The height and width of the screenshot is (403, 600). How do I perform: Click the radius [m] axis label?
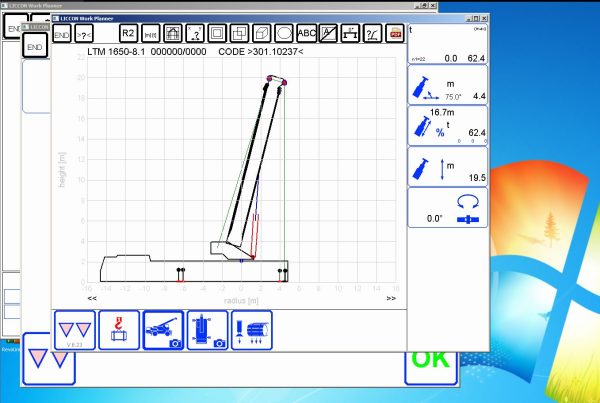tap(241, 301)
